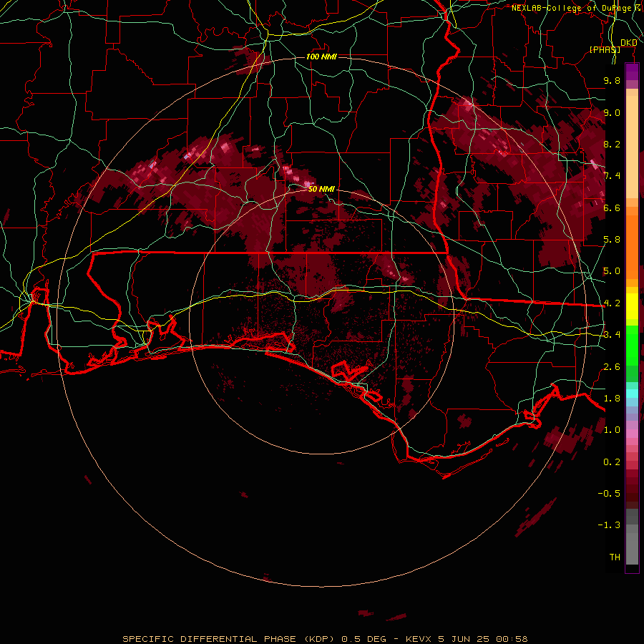Image resolution: width=644 pixels, height=644 pixels.
Task: Click the 5 JUN 25 date text
Action: pos(464,639)
